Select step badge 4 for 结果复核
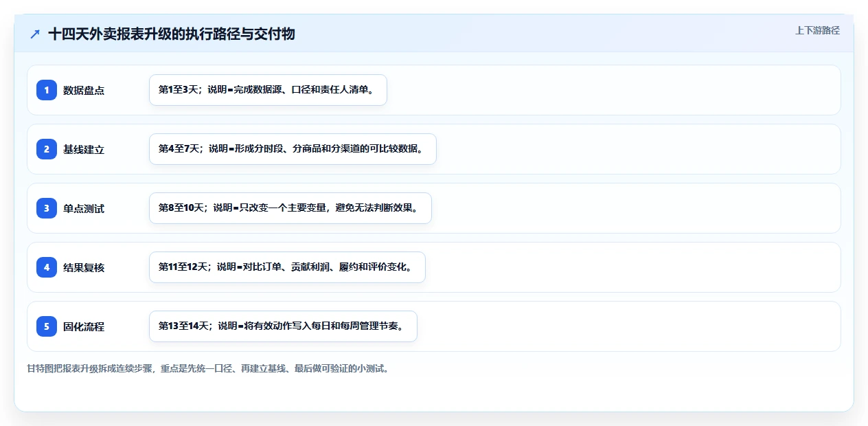This screenshot has height=426, width=868. [47, 267]
